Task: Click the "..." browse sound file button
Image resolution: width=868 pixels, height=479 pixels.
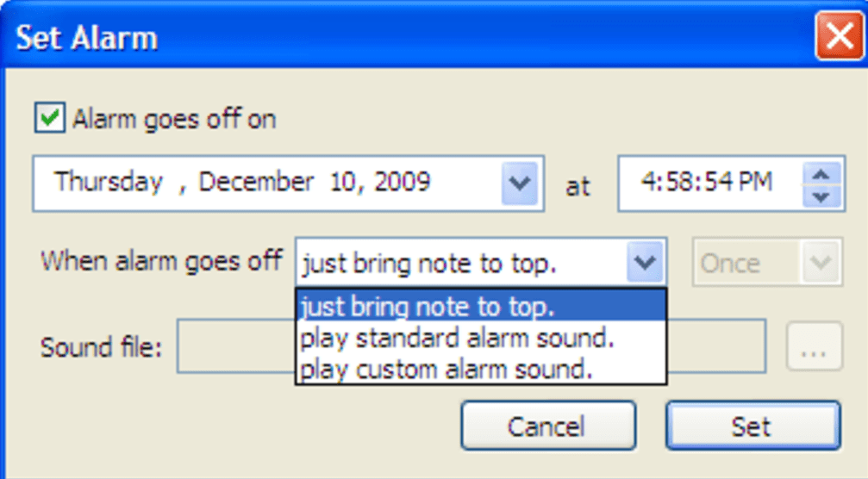Action: click(x=814, y=347)
